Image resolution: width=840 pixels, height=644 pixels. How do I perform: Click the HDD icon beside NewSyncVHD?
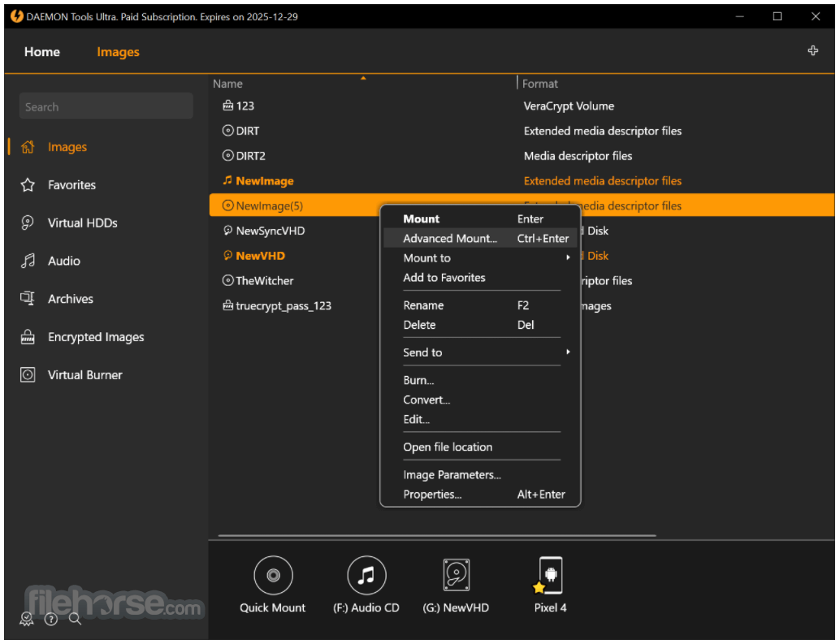[227, 231]
